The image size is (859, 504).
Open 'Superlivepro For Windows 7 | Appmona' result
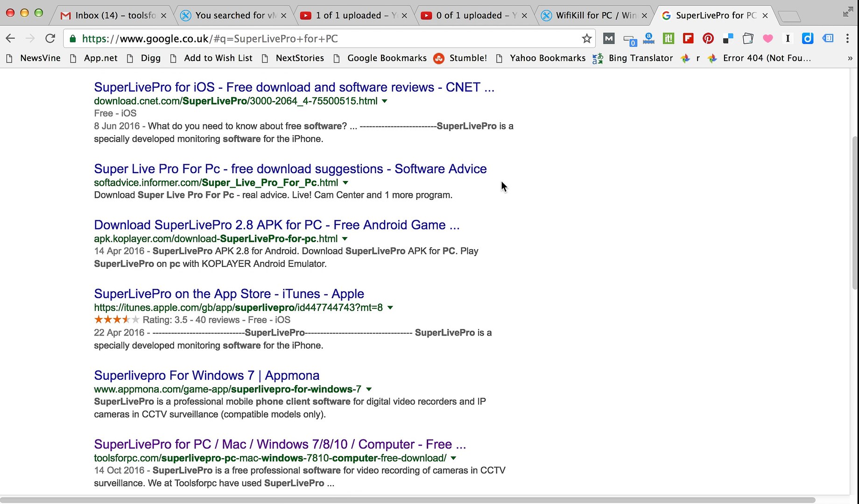click(207, 376)
